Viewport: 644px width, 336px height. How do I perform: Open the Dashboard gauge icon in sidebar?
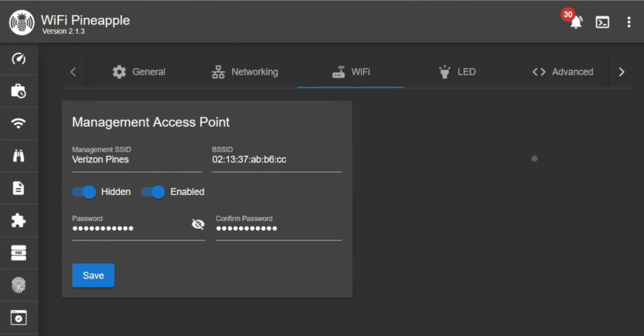18,59
